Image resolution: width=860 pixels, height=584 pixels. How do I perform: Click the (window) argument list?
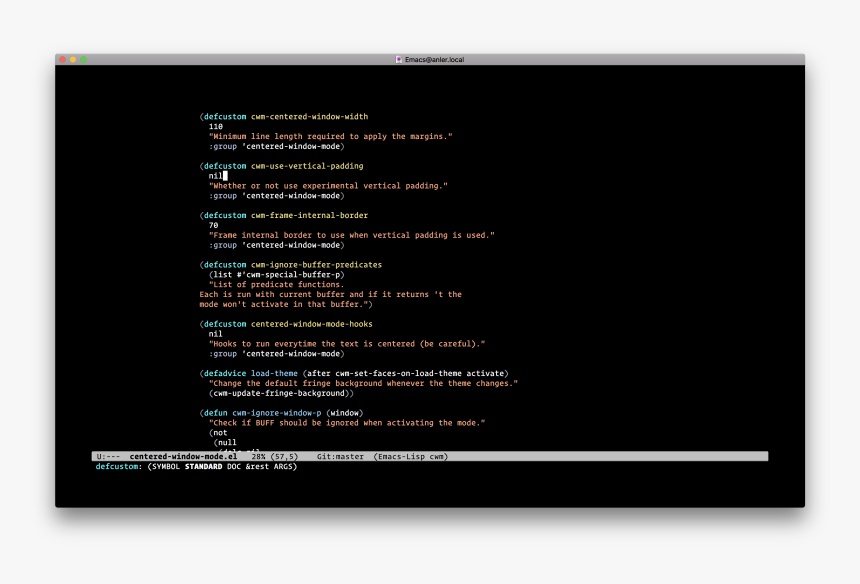[344, 413]
